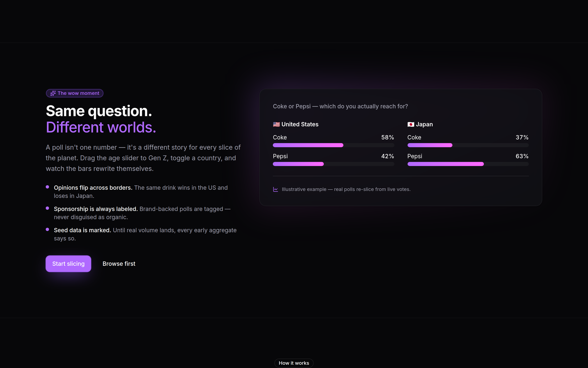This screenshot has height=368, width=588.
Task: Click 'Opinions flip across borders.' bullet text
Action: point(93,188)
